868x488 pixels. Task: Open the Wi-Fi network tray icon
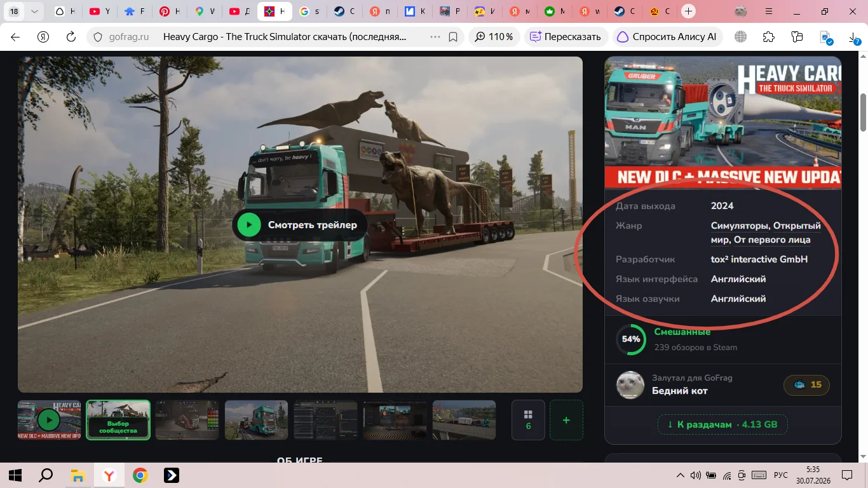(x=727, y=475)
